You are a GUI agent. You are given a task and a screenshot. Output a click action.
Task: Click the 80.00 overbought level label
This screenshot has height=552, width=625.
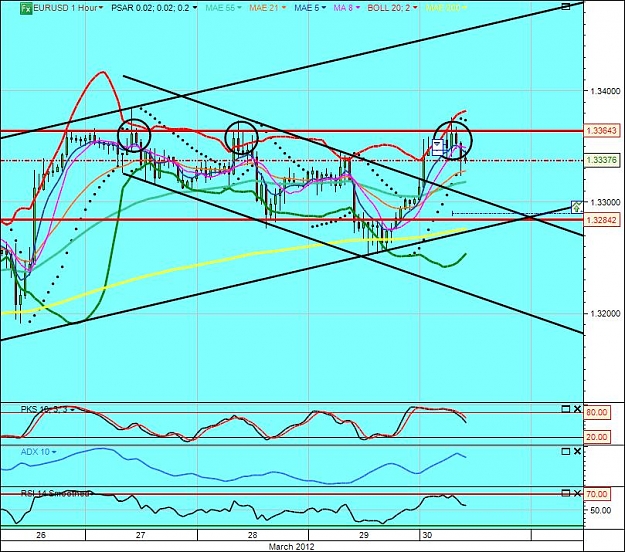tap(597, 412)
